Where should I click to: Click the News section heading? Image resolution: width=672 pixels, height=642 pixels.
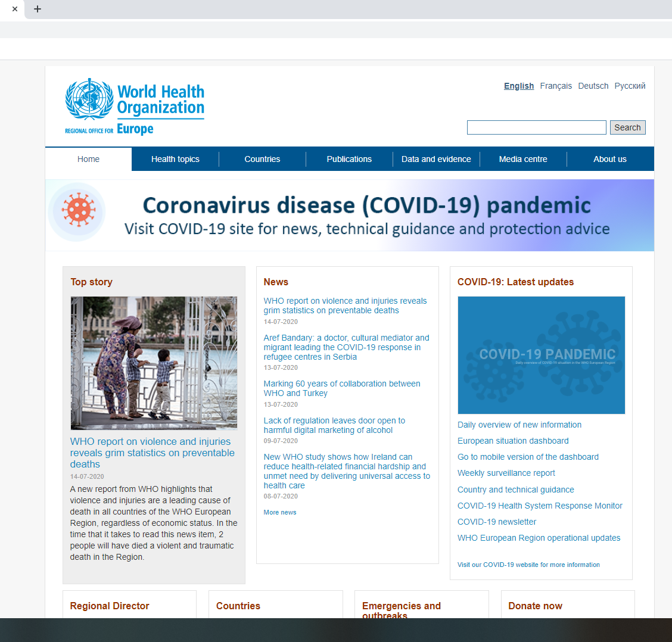coord(276,282)
